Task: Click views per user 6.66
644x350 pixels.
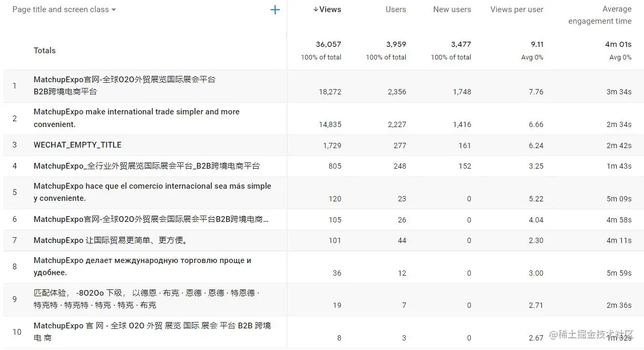Action: pyautogui.click(x=536, y=124)
